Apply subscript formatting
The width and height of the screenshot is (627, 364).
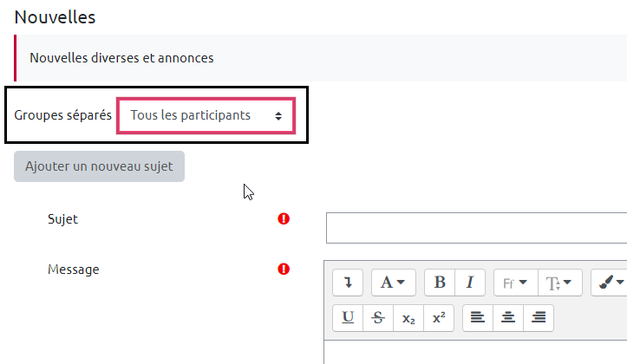[x=408, y=318]
